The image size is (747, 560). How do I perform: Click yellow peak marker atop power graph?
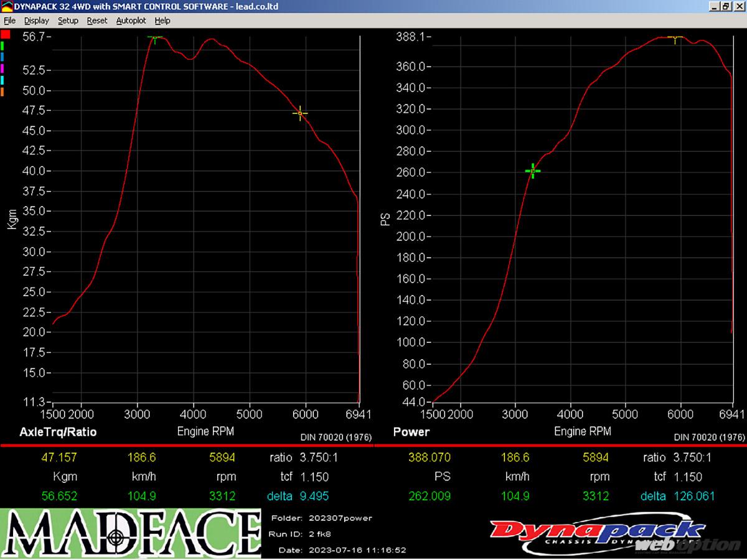(x=675, y=38)
